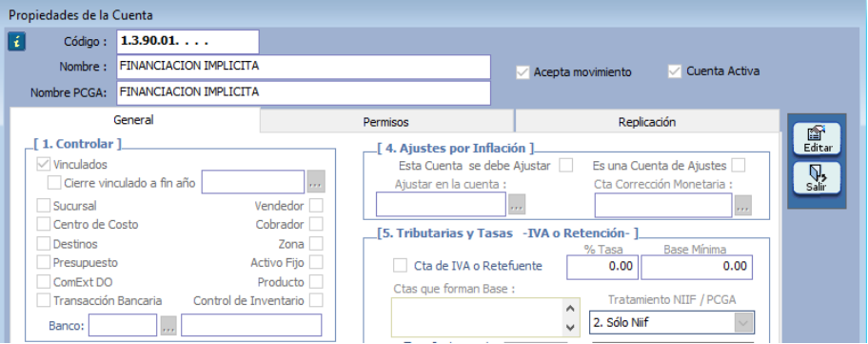
Task: Click the Base Mínima value field
Action: point(697,267)
